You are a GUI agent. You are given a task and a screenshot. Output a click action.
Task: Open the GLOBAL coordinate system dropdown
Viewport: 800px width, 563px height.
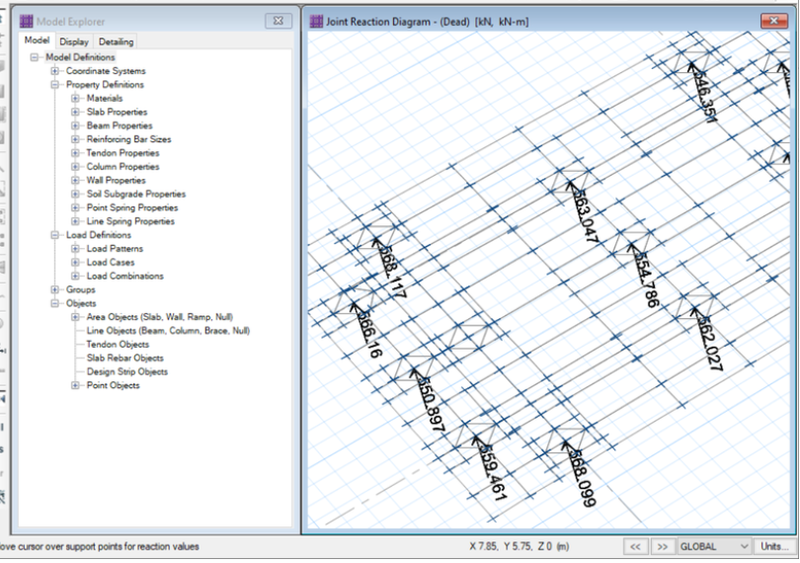pyautogui.click(x=714, y=547)
